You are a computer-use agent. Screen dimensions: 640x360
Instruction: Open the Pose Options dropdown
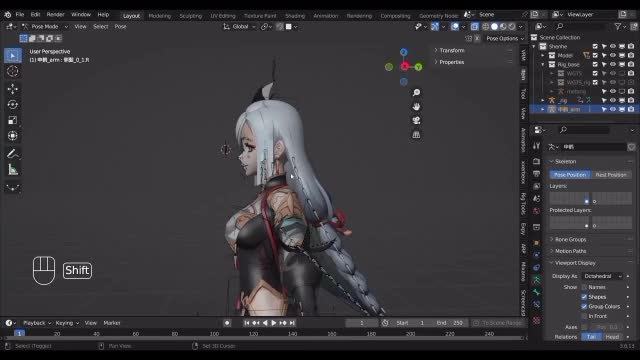(x=505, y=38)
